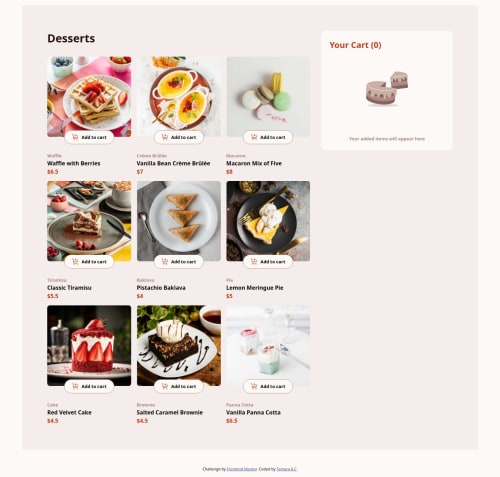Screen dimensions: 500x477
Task: Click the Salted Caramel Brownie product name
Action: [170, 412]
